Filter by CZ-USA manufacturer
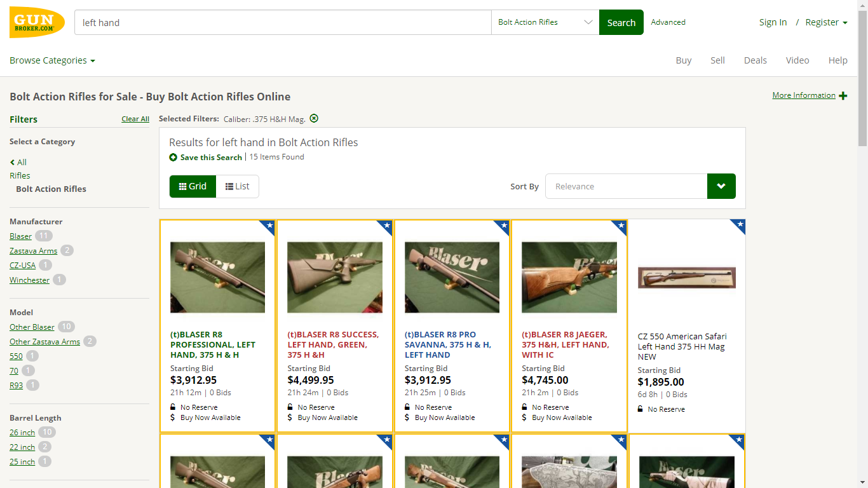Screen dimensions: 868x488 pyautogui.click(x=22, y=265)
